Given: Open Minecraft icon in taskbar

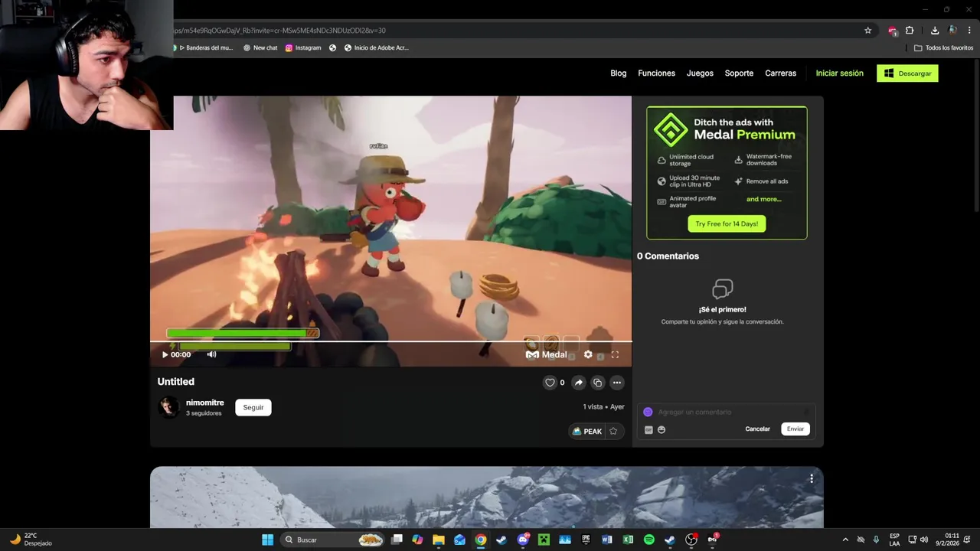Looking at the screenshot, I should 544,540.
